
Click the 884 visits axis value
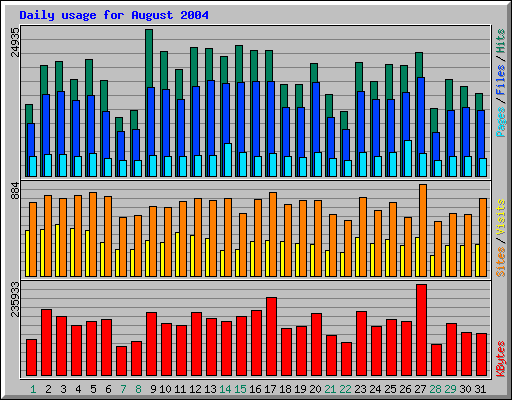point(15,191)
